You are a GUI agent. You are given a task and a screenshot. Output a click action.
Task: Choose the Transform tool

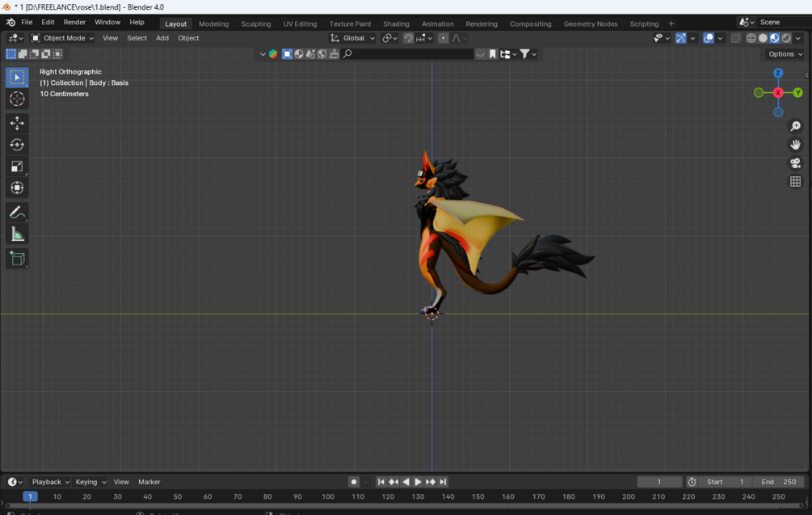[x=17, y=188]
